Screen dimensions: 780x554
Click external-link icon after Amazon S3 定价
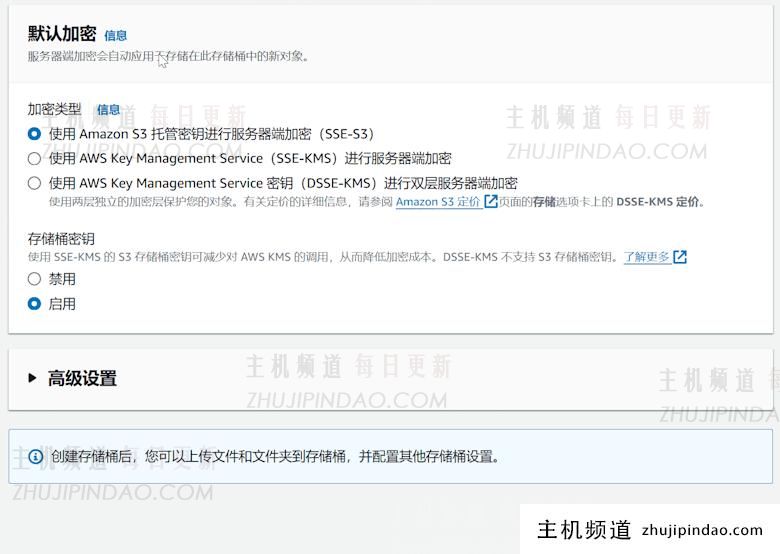point(490,201)
